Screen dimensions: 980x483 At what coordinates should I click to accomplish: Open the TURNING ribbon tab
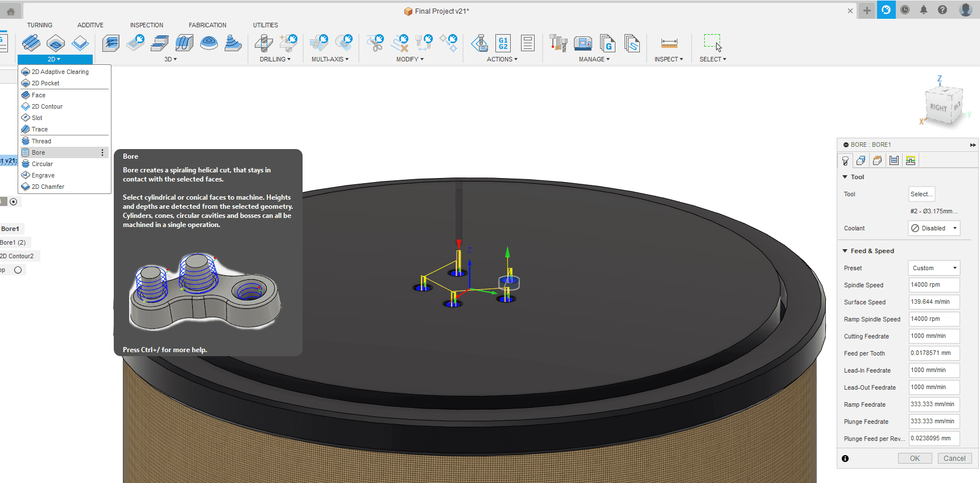40,25
